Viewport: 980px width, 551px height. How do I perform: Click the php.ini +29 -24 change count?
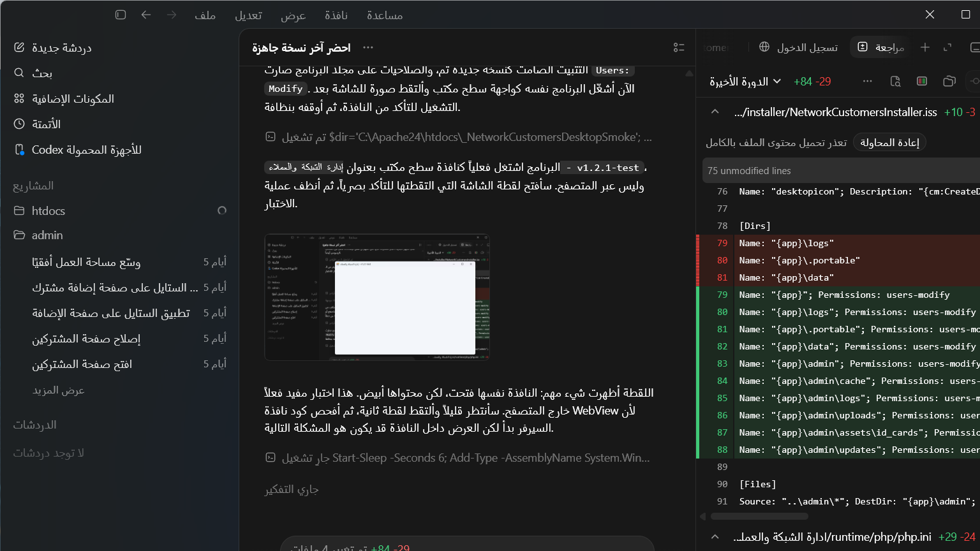click(x=957, y=537)
